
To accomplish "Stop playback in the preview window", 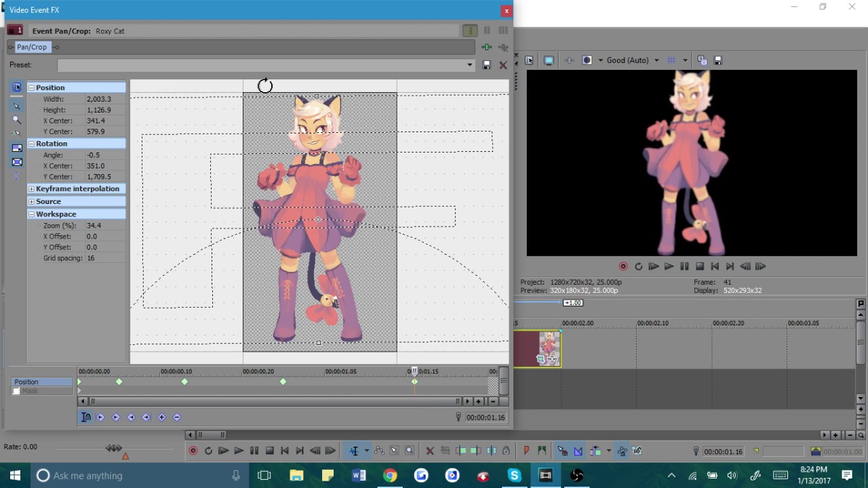I will pyautogui.click(x=700, y=266).
